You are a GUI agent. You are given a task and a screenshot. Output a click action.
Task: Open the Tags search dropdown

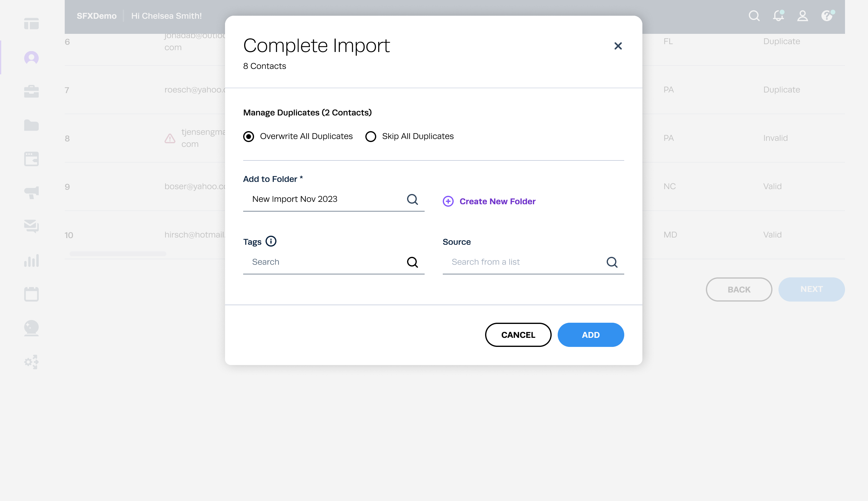(x=412, y=262)
